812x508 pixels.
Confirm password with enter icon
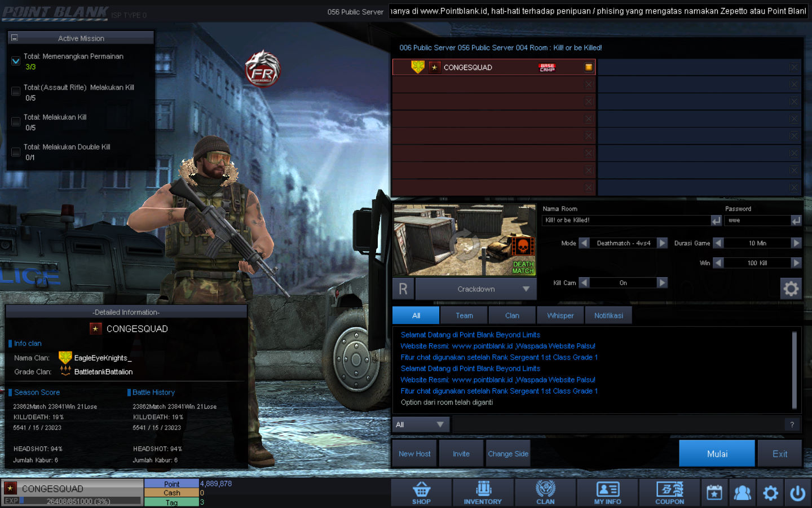(x=796, y=220)
